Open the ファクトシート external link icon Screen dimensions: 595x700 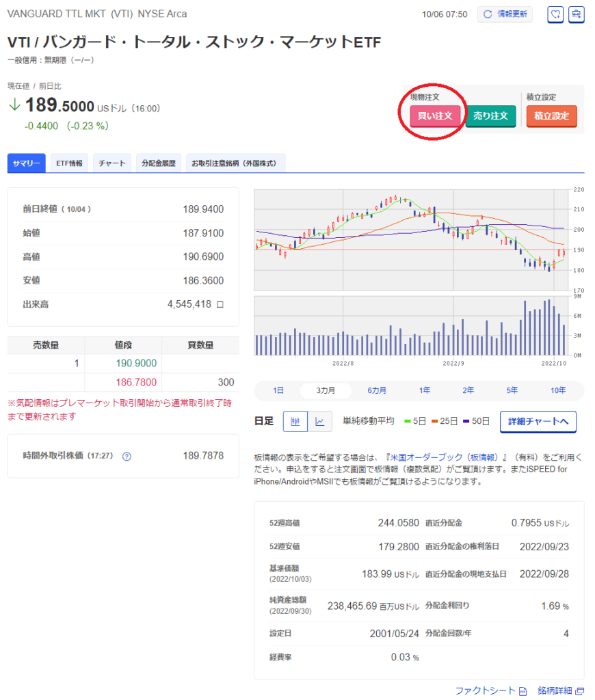(522, 691)
